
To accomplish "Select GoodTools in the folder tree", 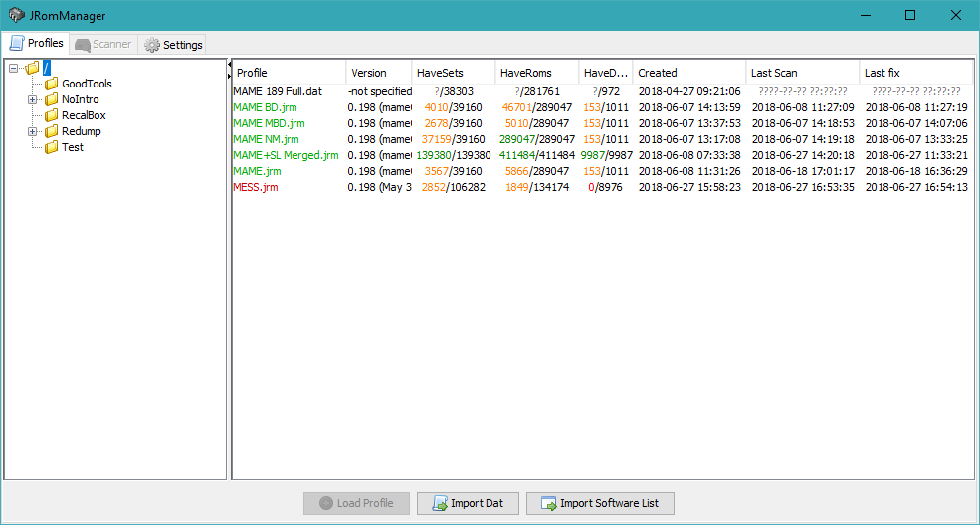I will click(x=87, y=84).
